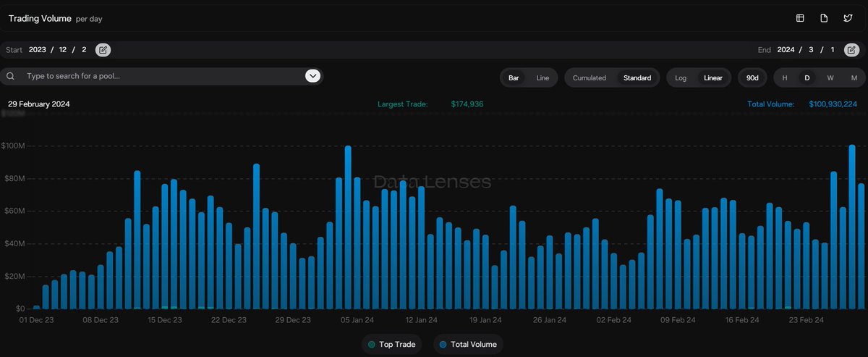Click the Total Volume value $100,930,224
The height and width of the screenshot is (357, 868).
coord(833,104)
